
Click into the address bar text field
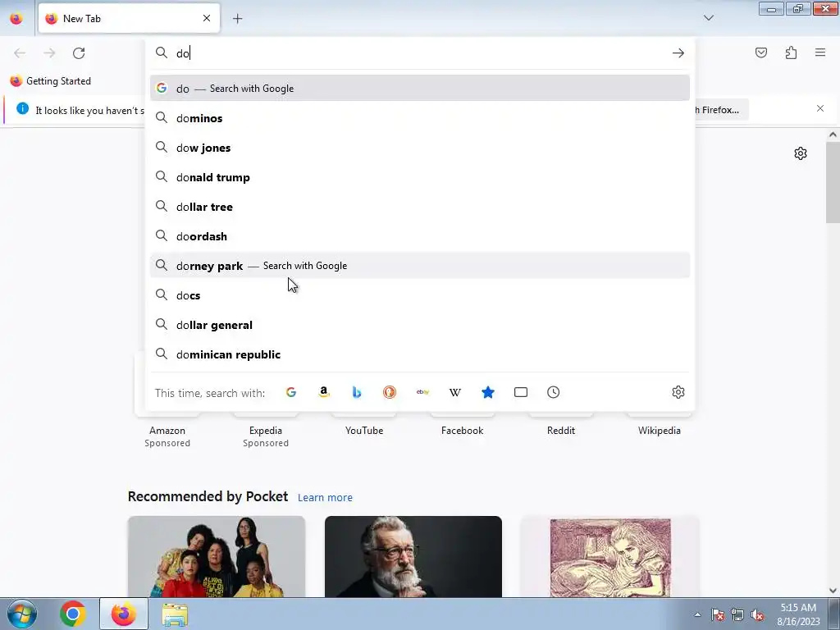click(421, 53)
